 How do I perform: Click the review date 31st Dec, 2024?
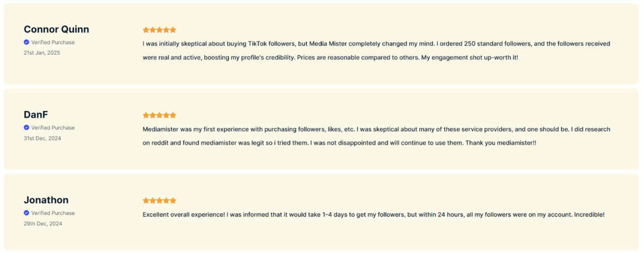click(43, 138)
